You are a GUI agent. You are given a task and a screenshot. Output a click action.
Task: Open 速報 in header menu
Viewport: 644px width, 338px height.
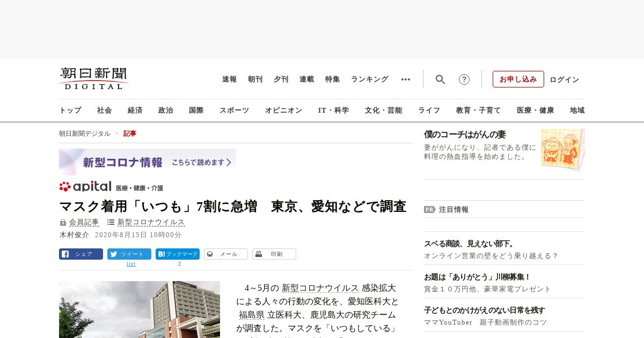[x=230, y=79]
